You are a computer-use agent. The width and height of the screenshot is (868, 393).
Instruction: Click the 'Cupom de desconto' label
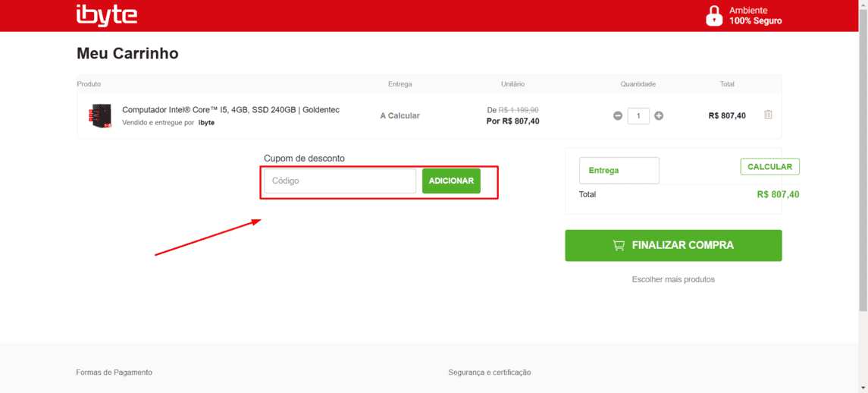click(305, 159)
